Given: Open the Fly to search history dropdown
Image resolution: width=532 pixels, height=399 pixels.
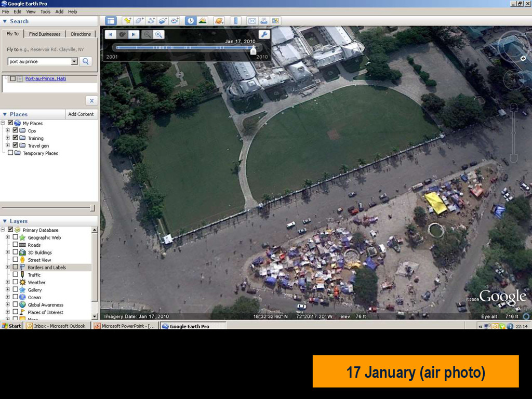Looking at the screenshot, I should coord(74,61).
